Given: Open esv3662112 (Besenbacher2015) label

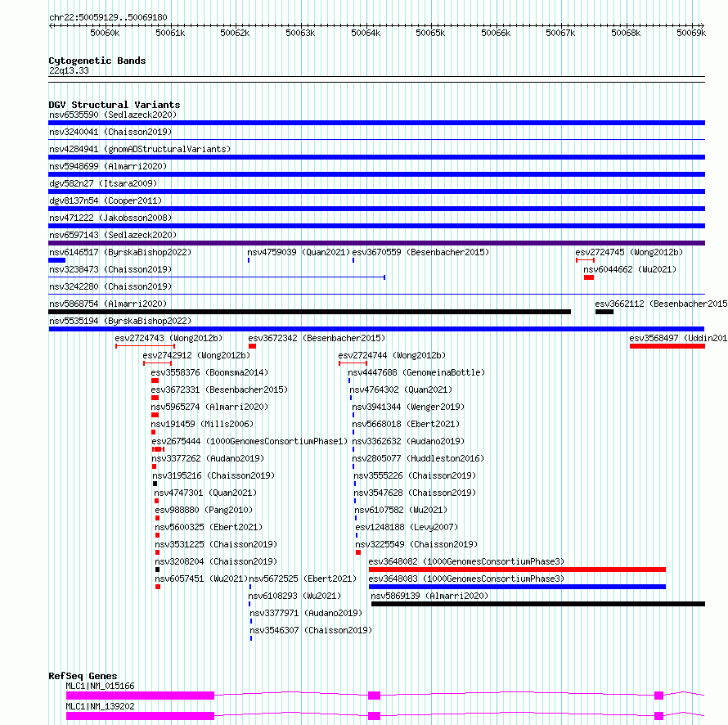Looking at the screenshot, I should (661, 304).
